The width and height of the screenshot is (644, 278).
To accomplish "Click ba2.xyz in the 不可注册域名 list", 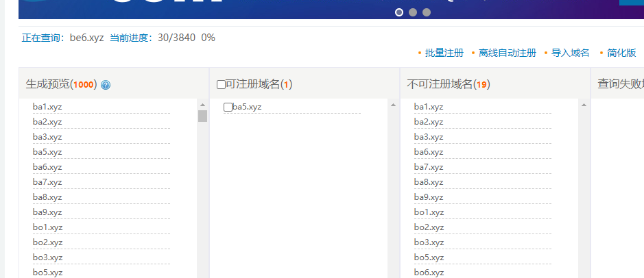I will [429, 122].
